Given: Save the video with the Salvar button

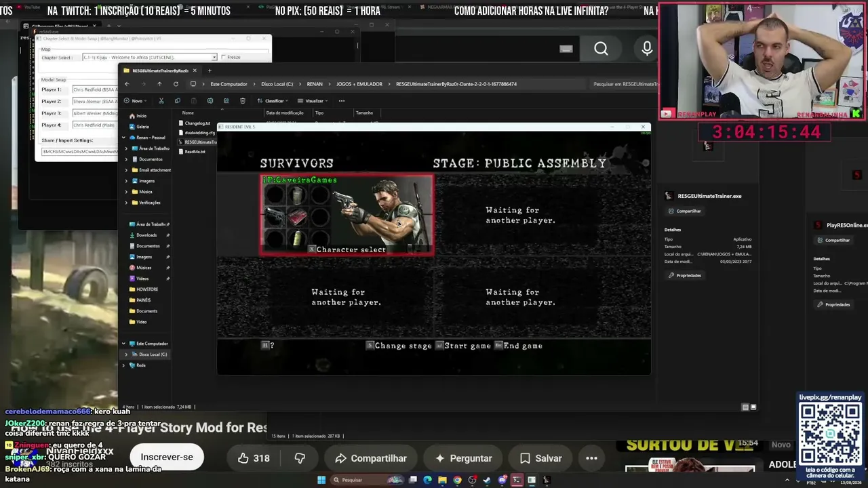Looking at the screenshot, I should 540,458.
